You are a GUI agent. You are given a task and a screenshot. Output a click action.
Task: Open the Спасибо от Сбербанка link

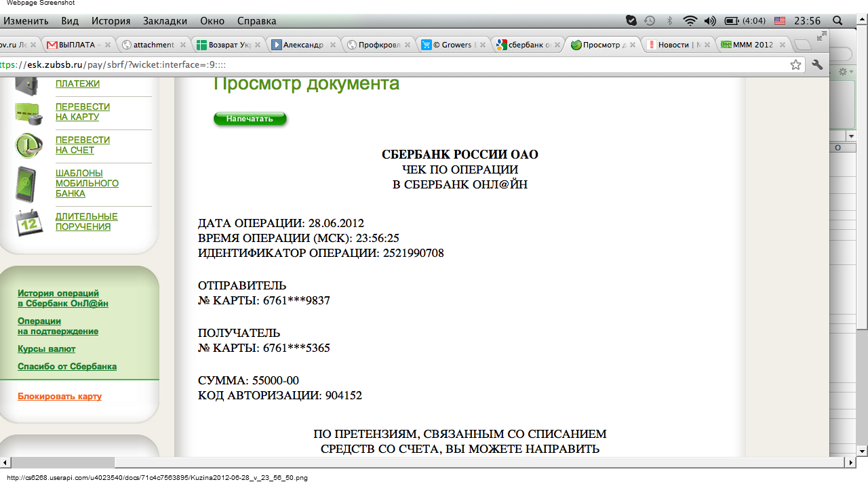coord(67,367)
